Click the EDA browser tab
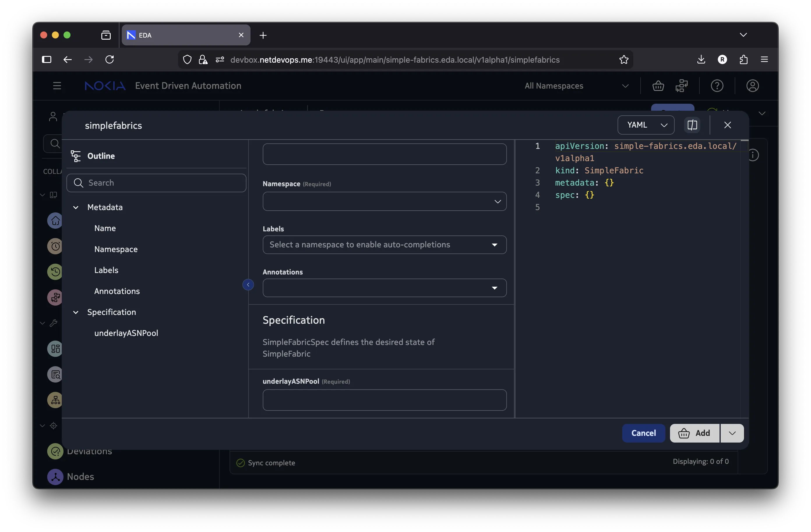This screenshot has height=532, width=811. coord(186,35)
